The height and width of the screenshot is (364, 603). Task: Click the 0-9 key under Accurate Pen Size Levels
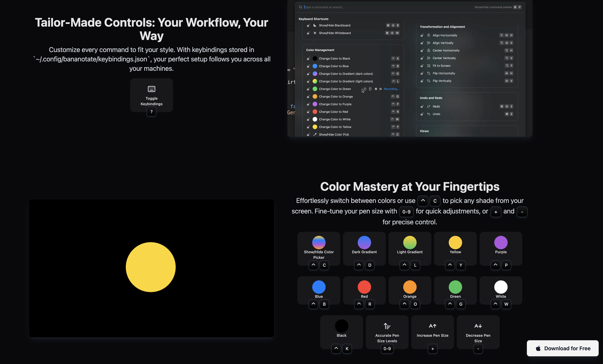pos(387,349)
